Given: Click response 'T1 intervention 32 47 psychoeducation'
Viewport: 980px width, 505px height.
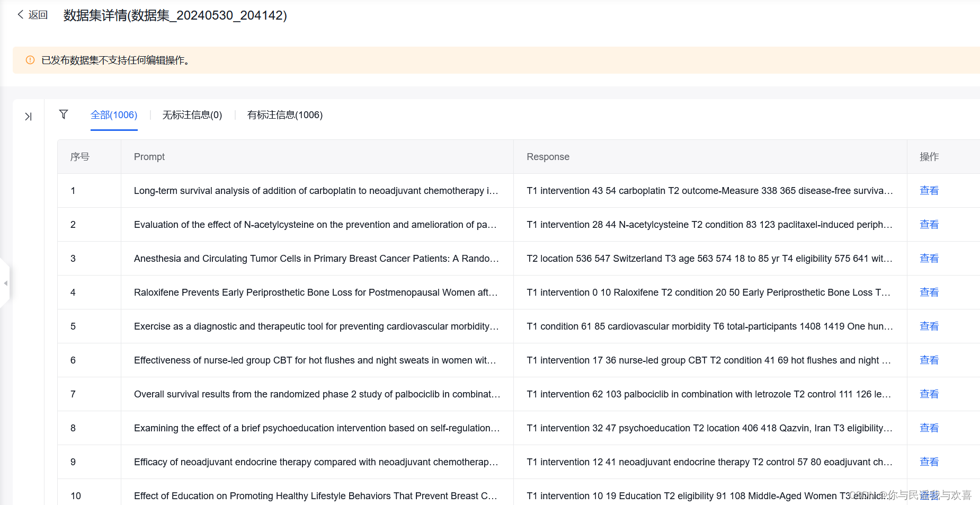Looking at the screenshot, I should click(710, 428).
